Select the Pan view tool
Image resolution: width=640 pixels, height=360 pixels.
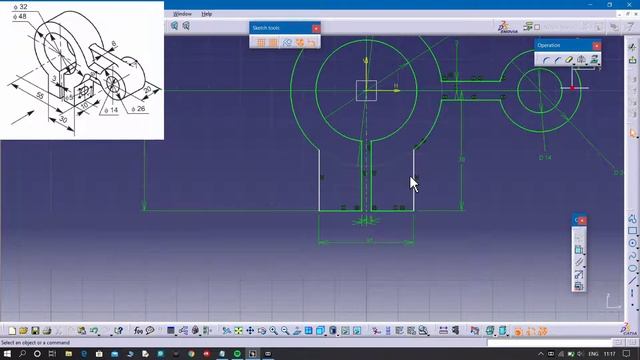(x=250, y=331)
